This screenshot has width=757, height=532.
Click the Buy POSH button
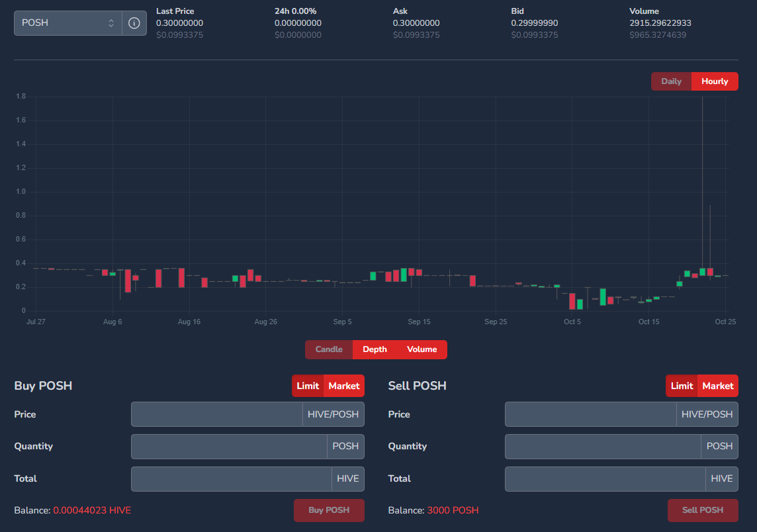329,510
